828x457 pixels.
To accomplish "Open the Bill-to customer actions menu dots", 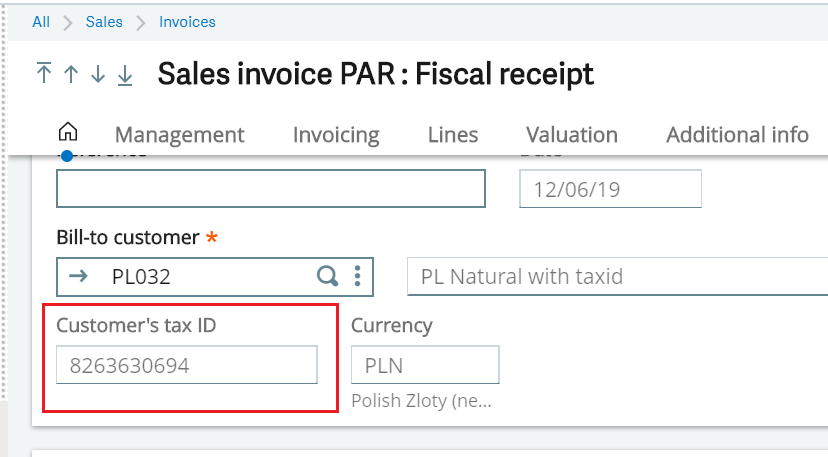I will tap(357, 276).
